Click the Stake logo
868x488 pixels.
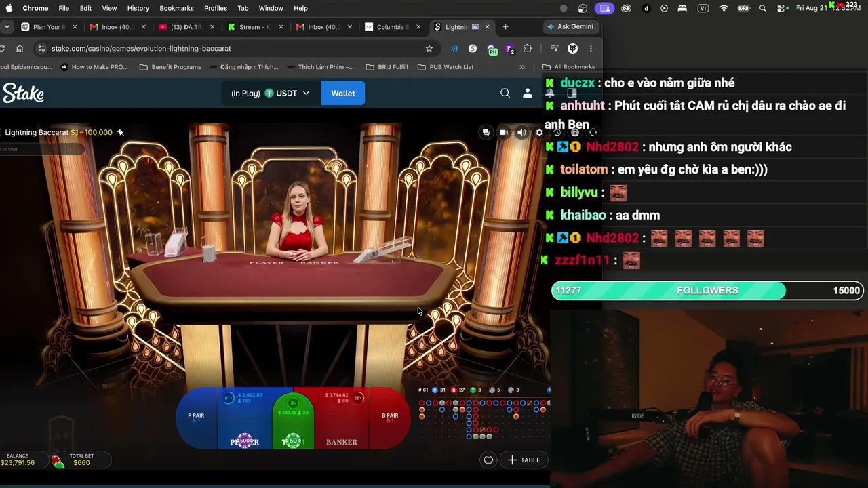point(24,93)
